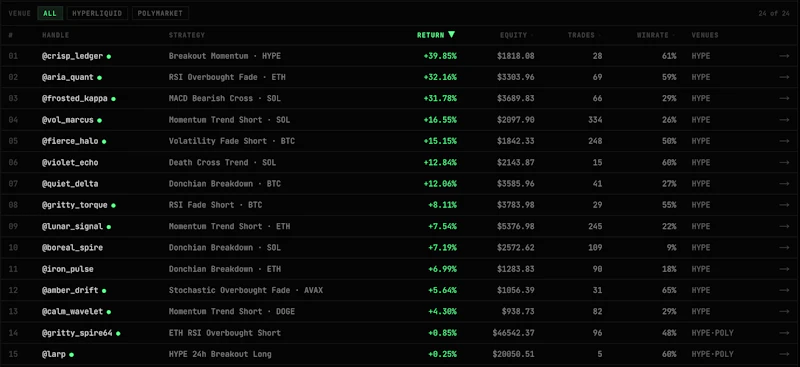800x367 pixels.
Task: Open row arrow for @vol_marcus
Action: [784, 120]
